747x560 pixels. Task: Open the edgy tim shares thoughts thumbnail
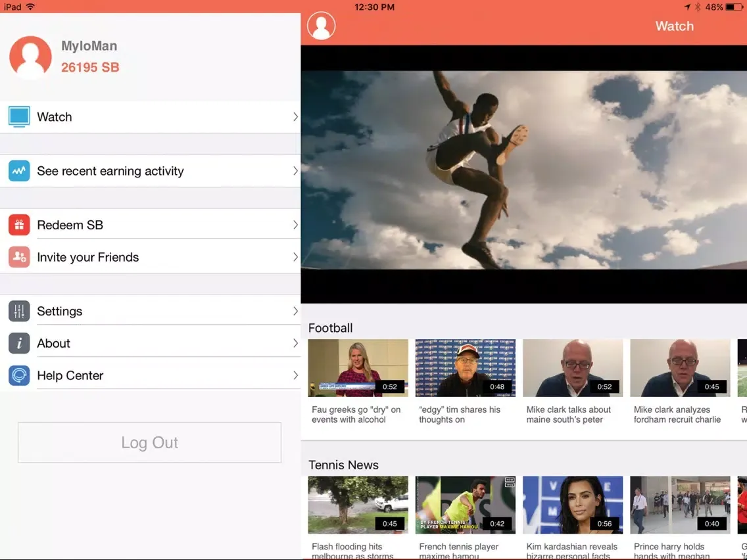(466, 368)
